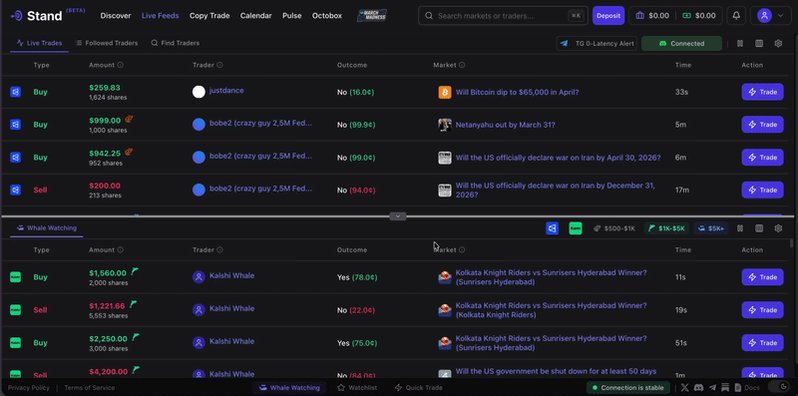Open the Sunrisers Hyderabad market at 78.0¢

pyautogui.click(x=551, y=277)
